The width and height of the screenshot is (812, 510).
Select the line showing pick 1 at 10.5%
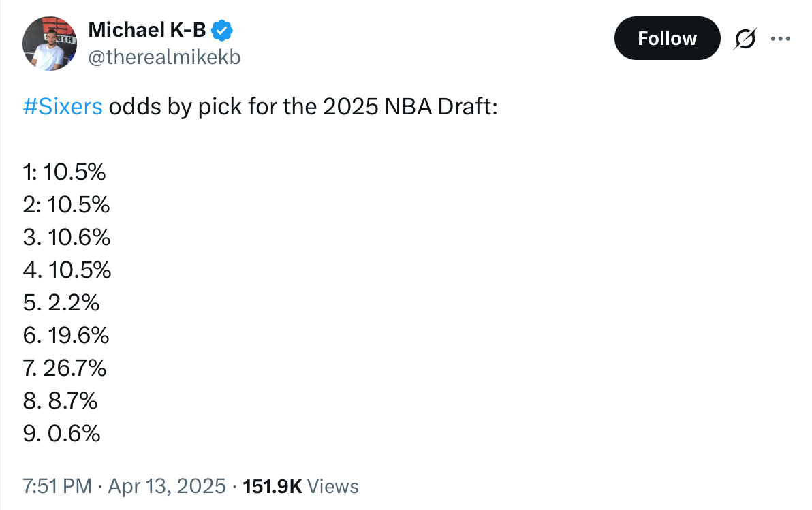pyautogui.click(x=64, y=172)
